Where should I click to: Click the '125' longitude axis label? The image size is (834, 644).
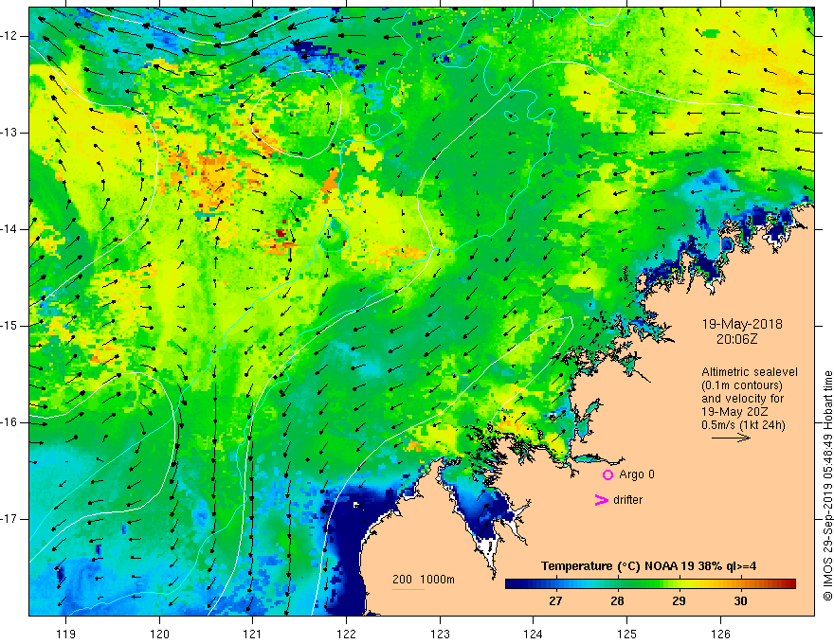[627, 634]
